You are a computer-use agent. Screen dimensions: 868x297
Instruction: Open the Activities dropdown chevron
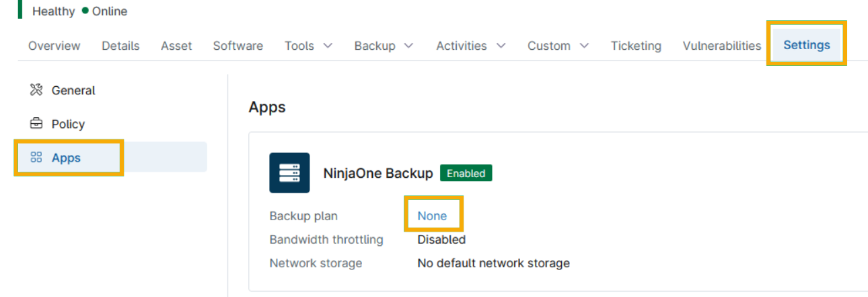[501, 46]
